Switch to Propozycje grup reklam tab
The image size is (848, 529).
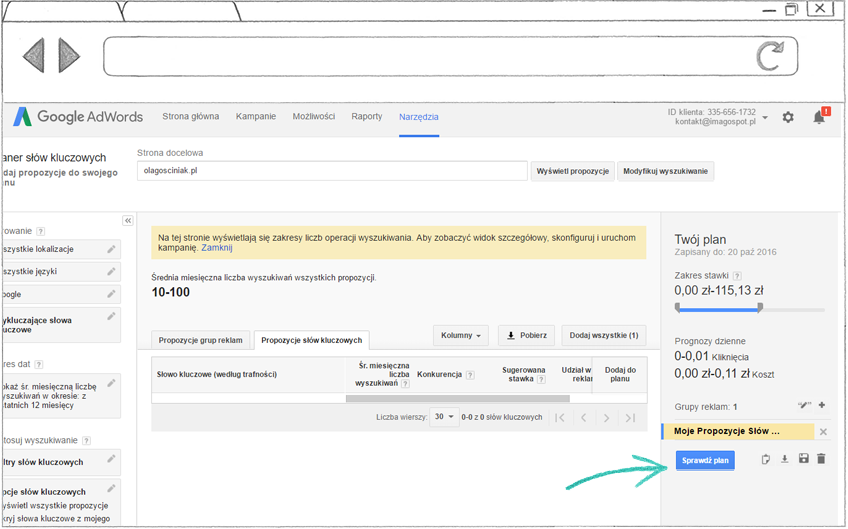click(x=201, y=340)
